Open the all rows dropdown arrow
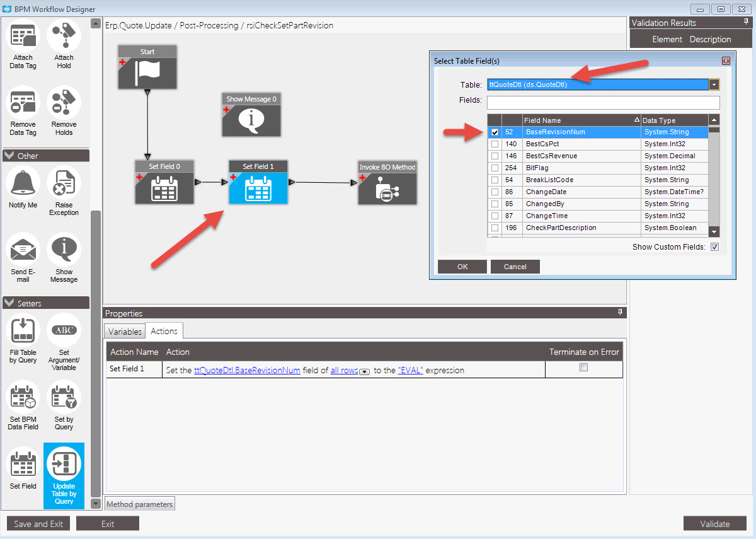This screenshot has height=539, width=756. coord(364,372)
